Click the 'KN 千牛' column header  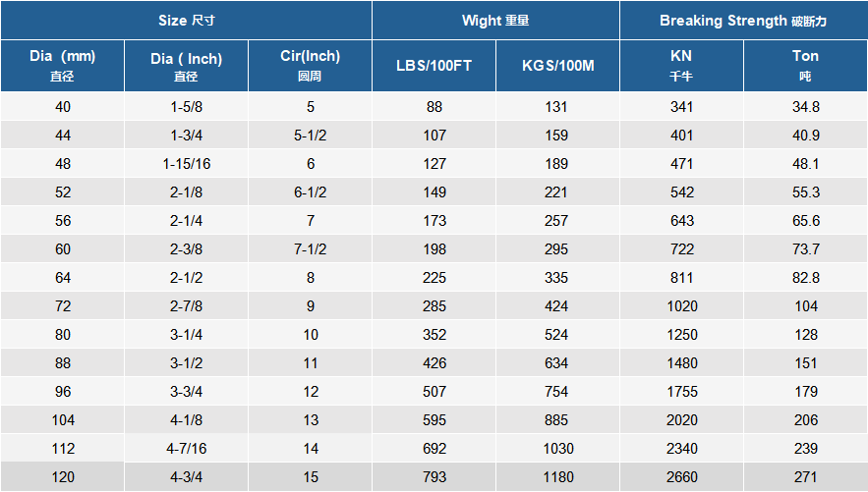(681, 65)
